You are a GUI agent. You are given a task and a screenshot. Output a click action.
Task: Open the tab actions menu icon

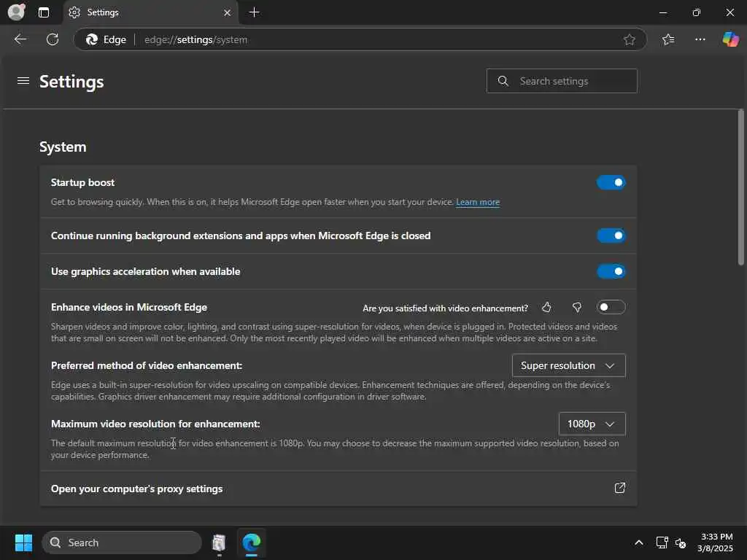(43, 12)
